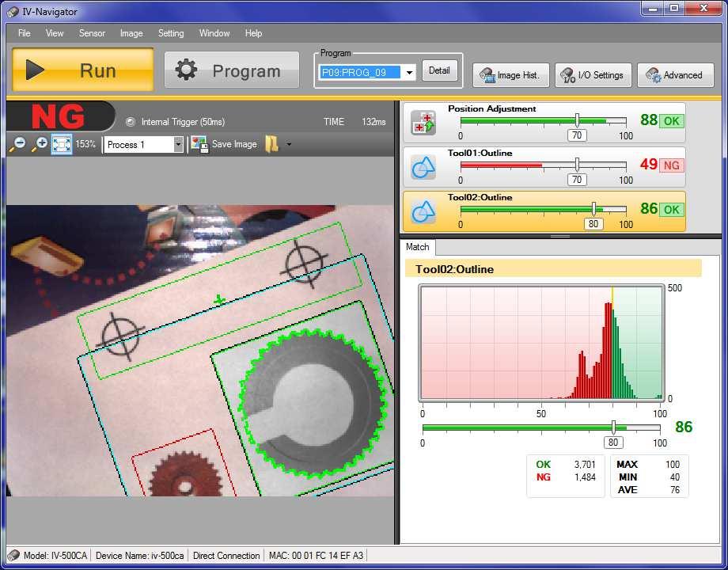
Task: Click the AVE value 76
Action: pos(675,490)
